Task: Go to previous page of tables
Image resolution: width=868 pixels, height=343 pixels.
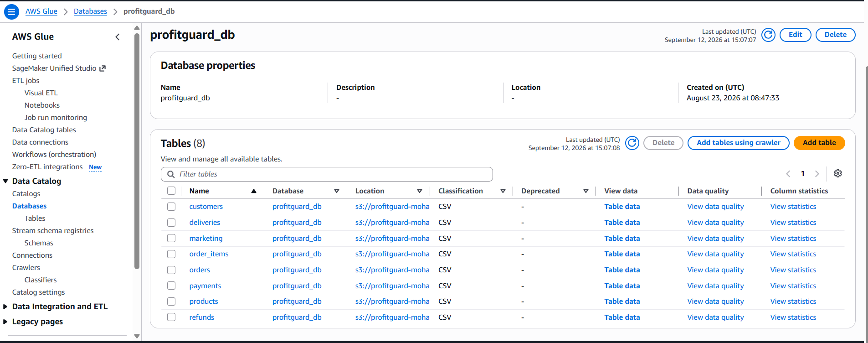Action: click(788, 174)
